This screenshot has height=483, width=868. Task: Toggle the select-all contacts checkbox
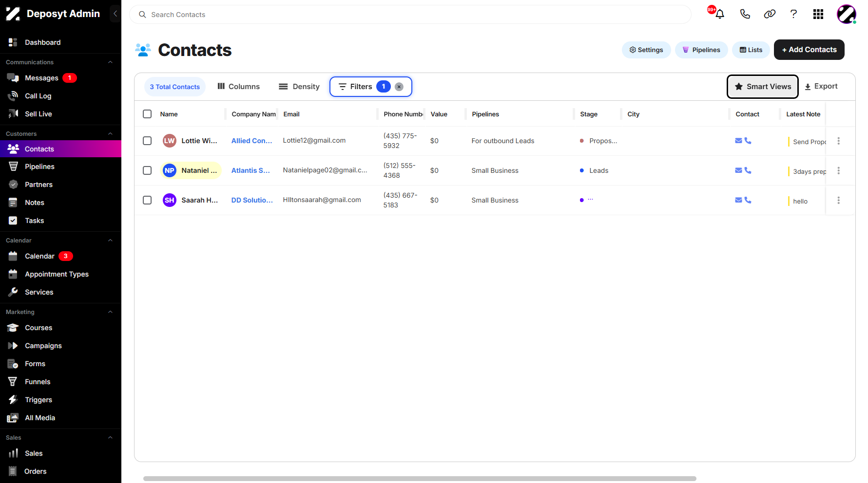point(147,114)
